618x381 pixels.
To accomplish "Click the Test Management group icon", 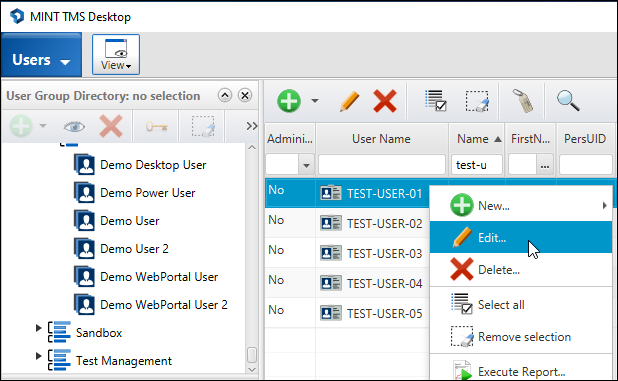I will click(x=60, y=360).
